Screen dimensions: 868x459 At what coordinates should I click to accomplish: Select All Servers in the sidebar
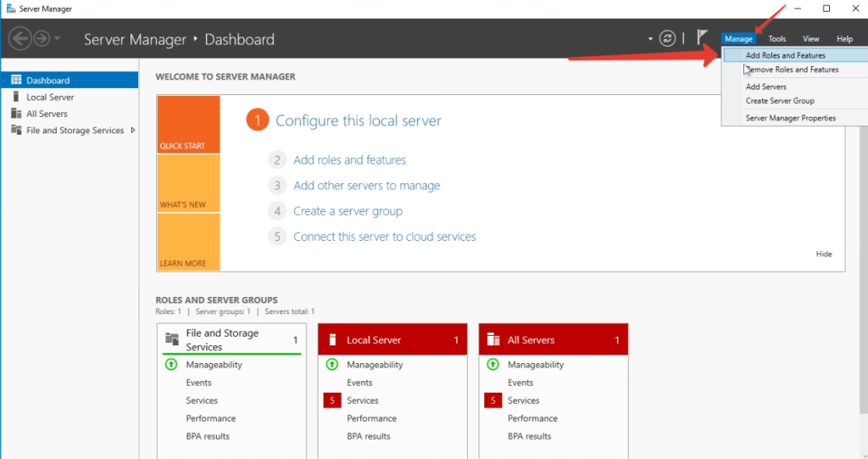point(70,114)
